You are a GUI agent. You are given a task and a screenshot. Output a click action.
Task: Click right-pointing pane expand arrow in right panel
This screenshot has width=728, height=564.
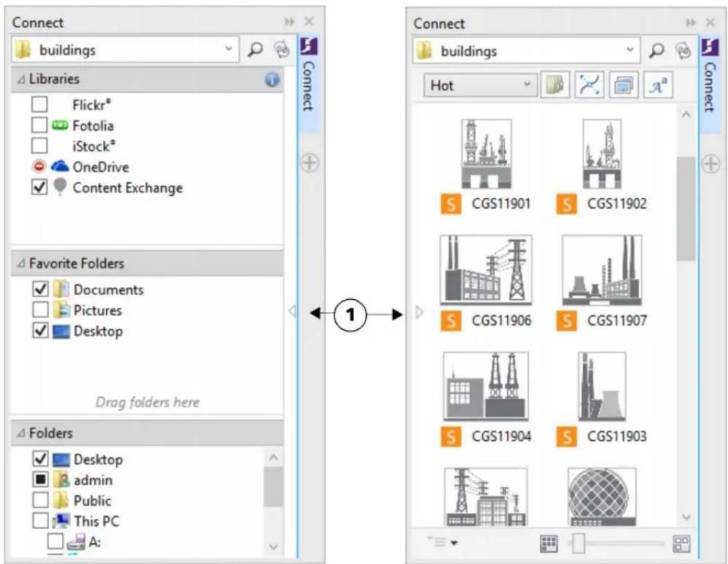click(x=419, y=312)
